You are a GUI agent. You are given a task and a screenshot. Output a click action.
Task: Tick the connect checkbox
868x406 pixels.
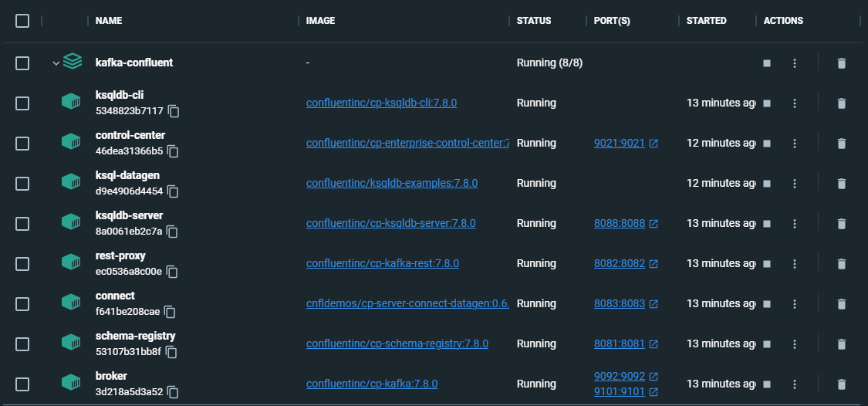click(22, 304)
